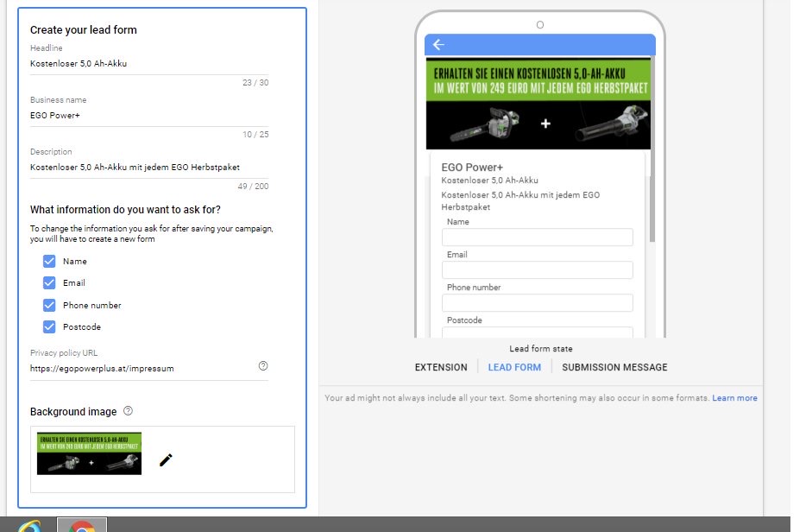Click the pencil edit icon for background image
812x532 pixels.
click(166, 459)
